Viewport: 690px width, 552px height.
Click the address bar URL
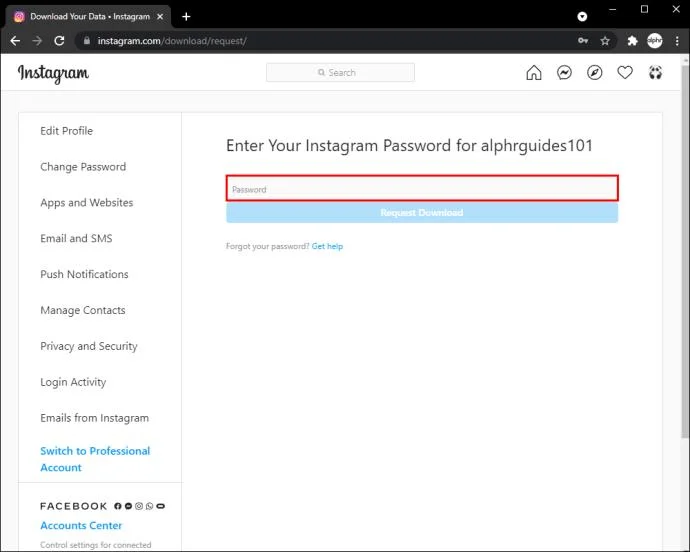(172, 41)
